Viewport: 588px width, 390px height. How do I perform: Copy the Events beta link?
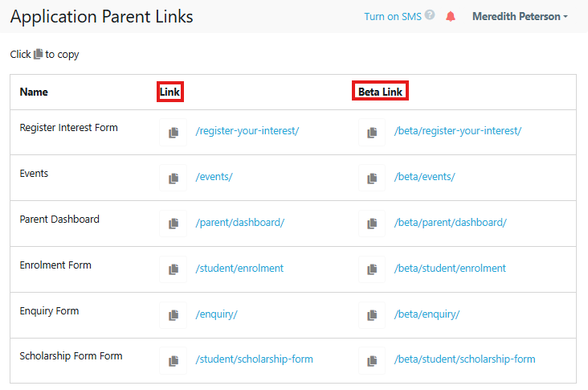[x=372, y=178]
